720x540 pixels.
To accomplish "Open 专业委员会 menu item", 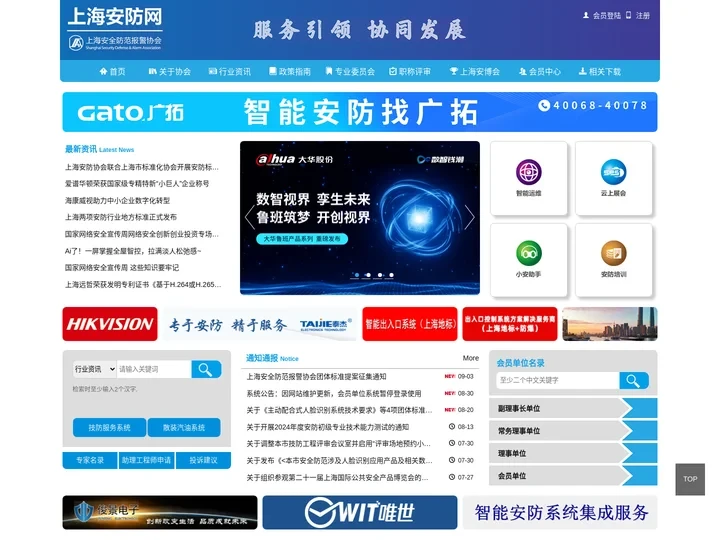I will pos(350,72).
